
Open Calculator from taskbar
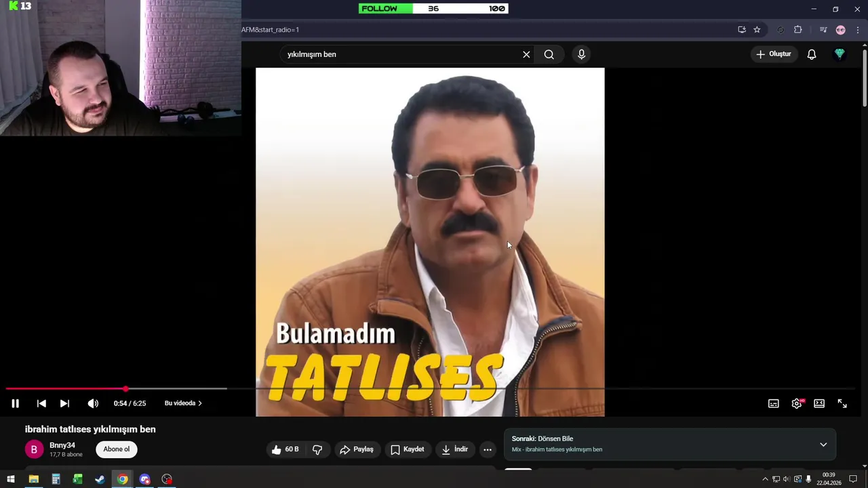tap(56, 479)
